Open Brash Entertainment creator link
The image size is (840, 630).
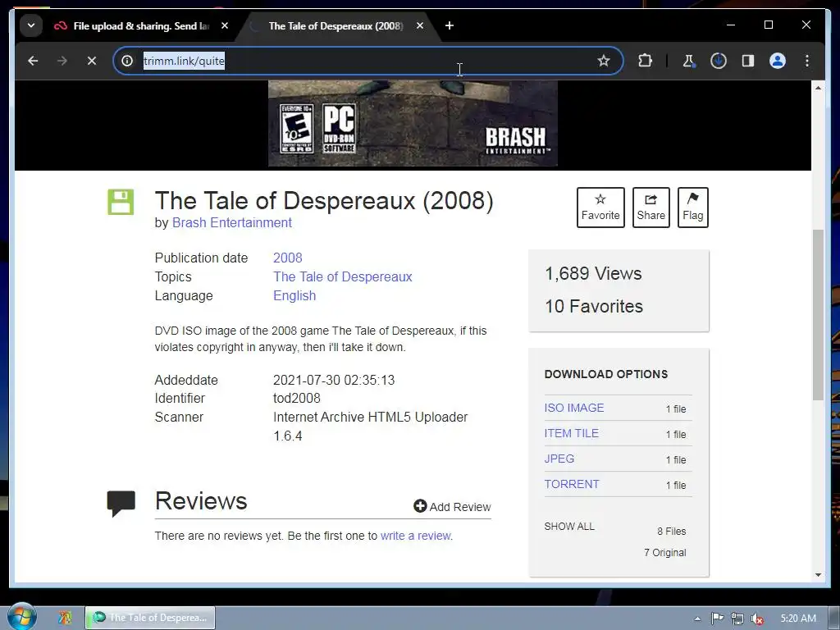click(232, 222)
